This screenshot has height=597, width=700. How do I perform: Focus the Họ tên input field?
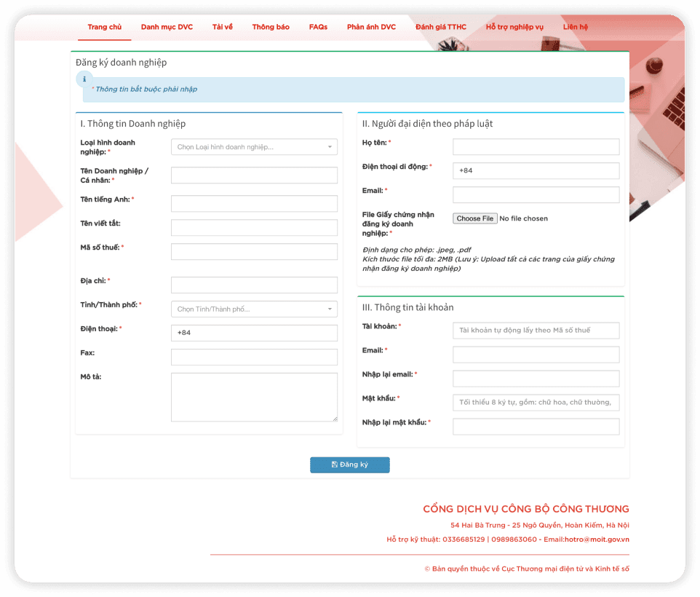pyautogui.click(x=536, y=146)
